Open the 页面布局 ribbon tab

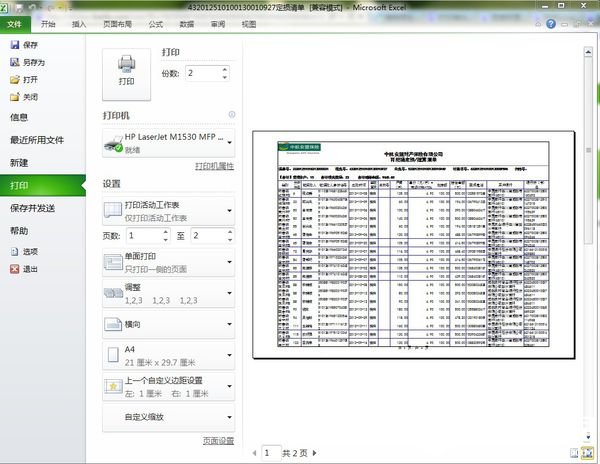click(117, 24)
